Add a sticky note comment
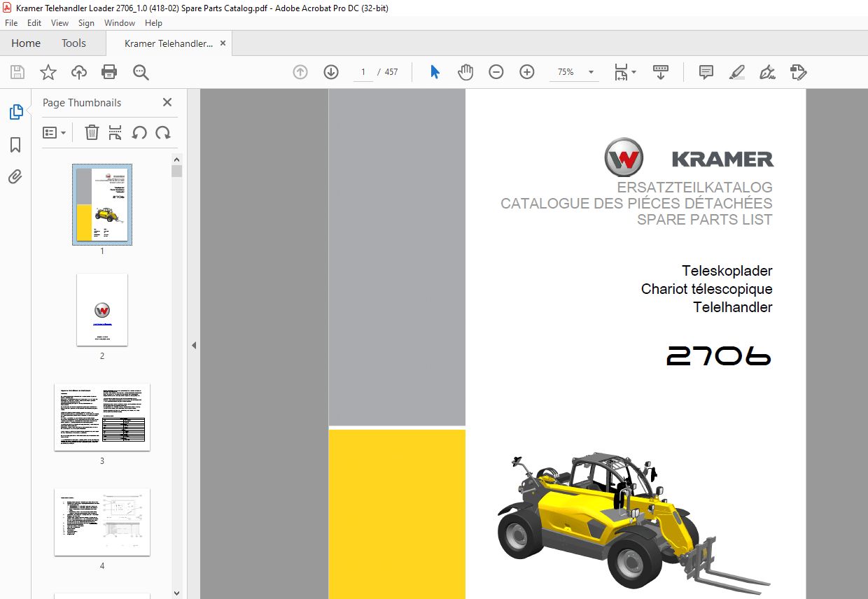 point(706,72)
